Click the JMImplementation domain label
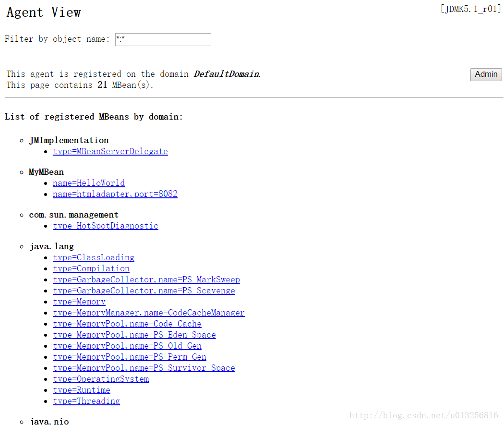Viewport: 504px width, 425px height. click(x=69, y=141)
